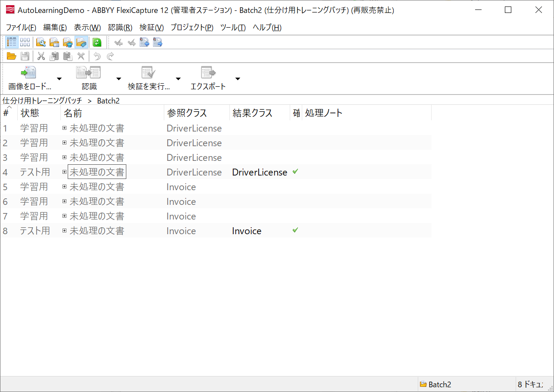Click Batch2 in the status bar
The height and width of the screenshot is (392, 554).
[440, 384]
